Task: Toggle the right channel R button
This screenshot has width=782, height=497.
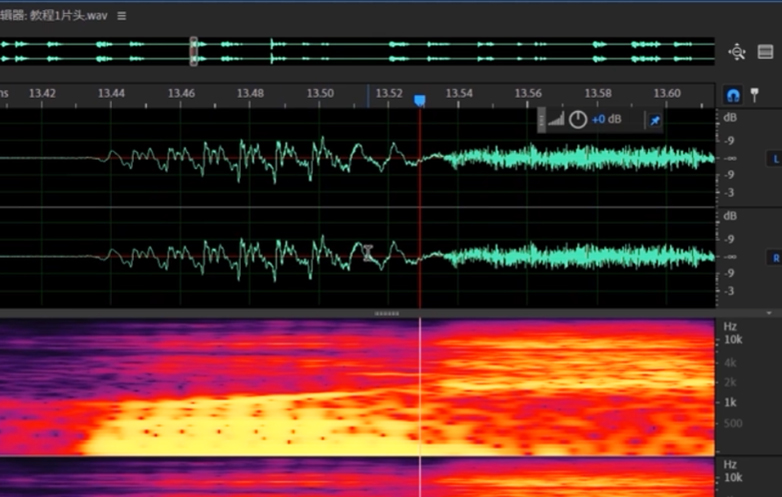Action: pos(773,257)
